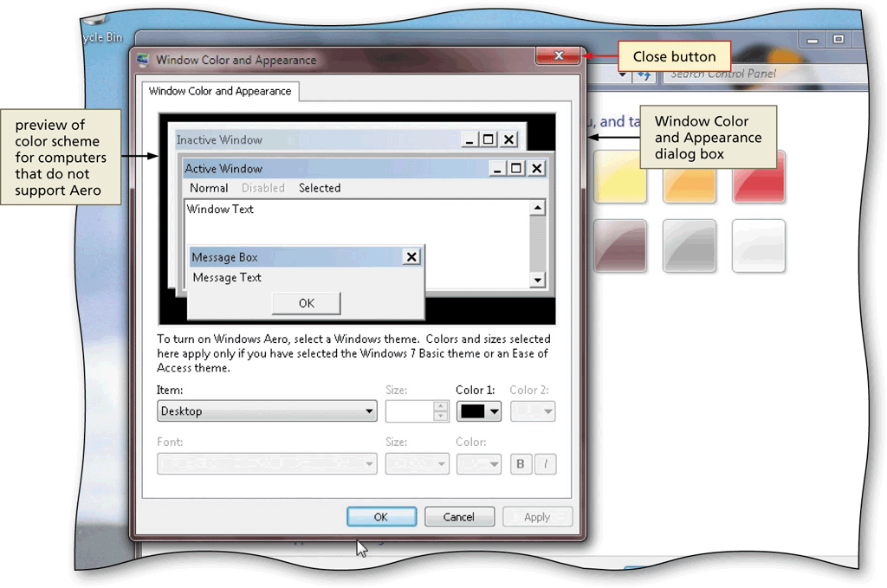Click the OK button inside the Message Box preview

(306, 303)
